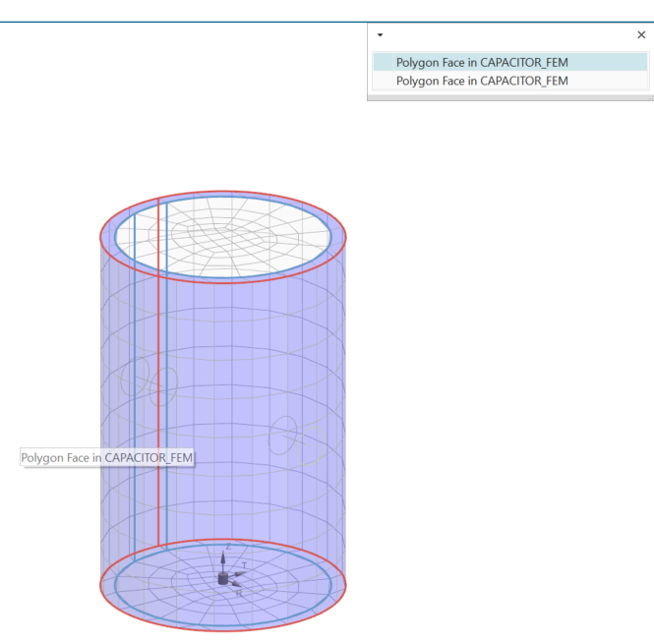
Task: Click the Z axis arrow of the triad
Action: point(223,556)
